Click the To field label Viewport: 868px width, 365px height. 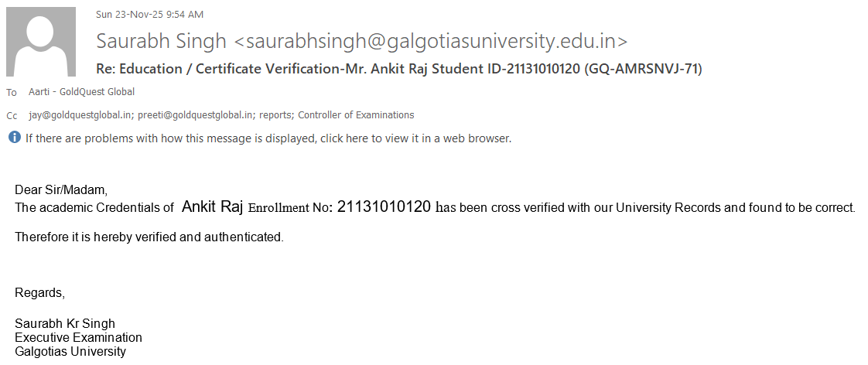pyautogui.click(x=11, y=92)
